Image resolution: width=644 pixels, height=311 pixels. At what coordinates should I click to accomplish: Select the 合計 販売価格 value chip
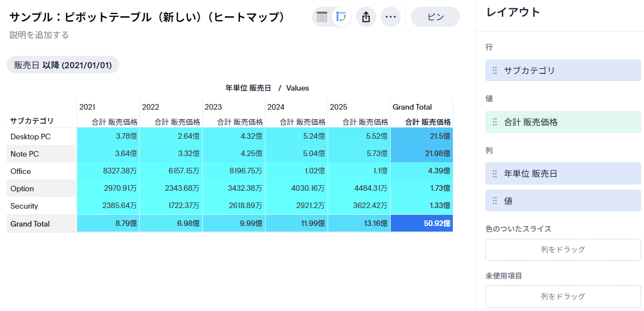(x=563, y=122)
